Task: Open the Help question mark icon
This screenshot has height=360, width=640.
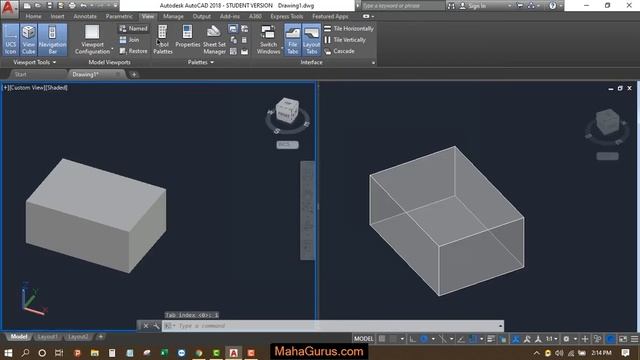Action: (x=552, y=6)
